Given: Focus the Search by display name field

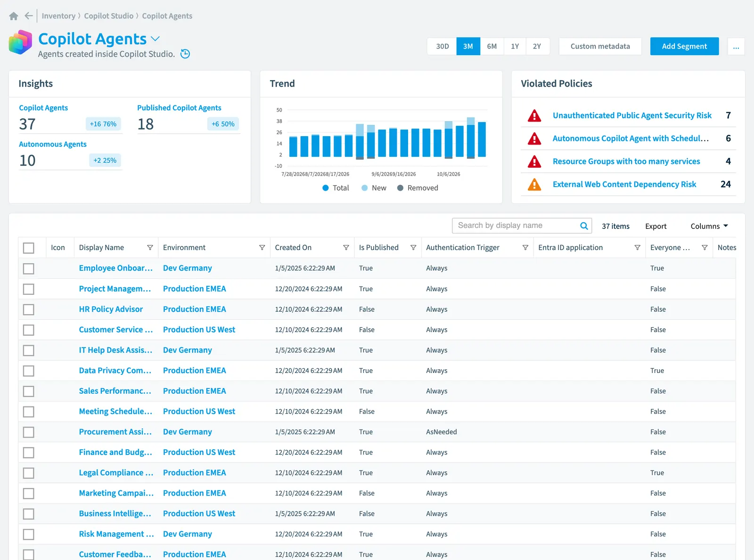Looking at the screenshot, I should (522, 226).
